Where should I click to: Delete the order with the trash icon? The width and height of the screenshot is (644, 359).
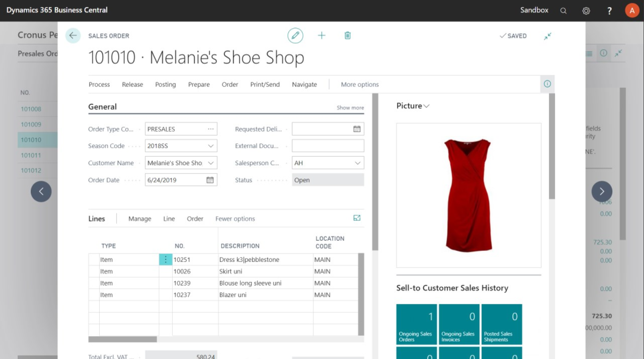coord(347,36)
